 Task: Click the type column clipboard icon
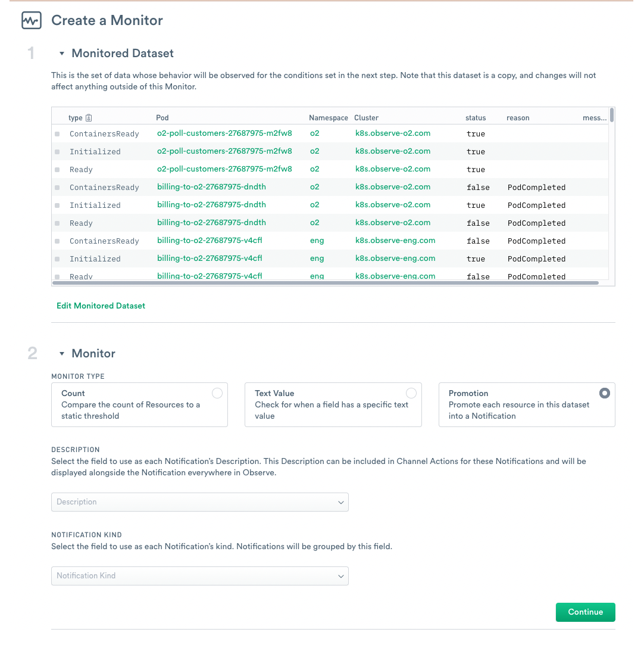[88, 118]
